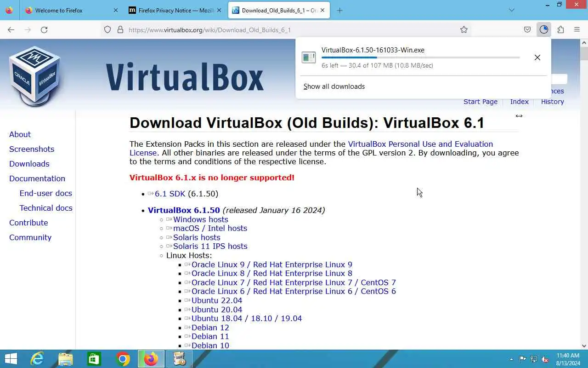Click the downloading exe file icon

(309, 57)
